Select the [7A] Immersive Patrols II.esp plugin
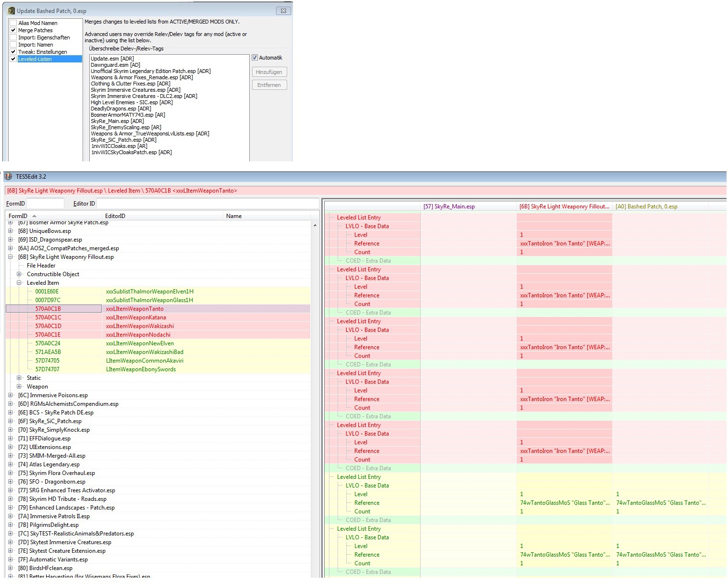The image size is (728, 584). point(54,516)
